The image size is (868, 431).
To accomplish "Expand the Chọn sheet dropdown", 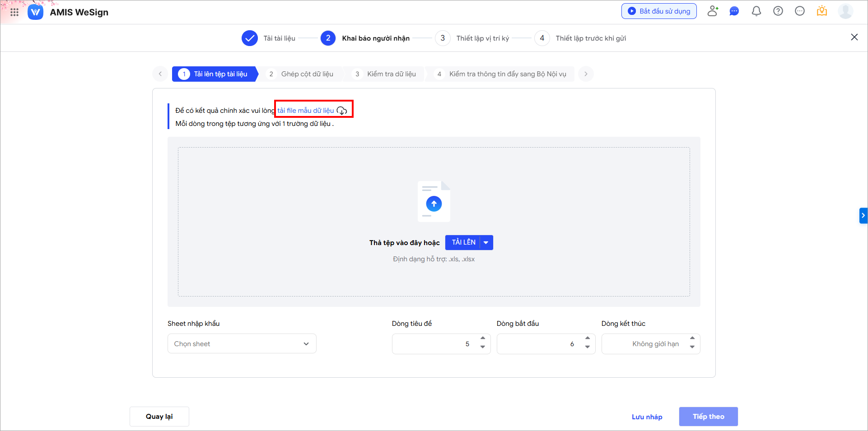I will pos(242,344).
